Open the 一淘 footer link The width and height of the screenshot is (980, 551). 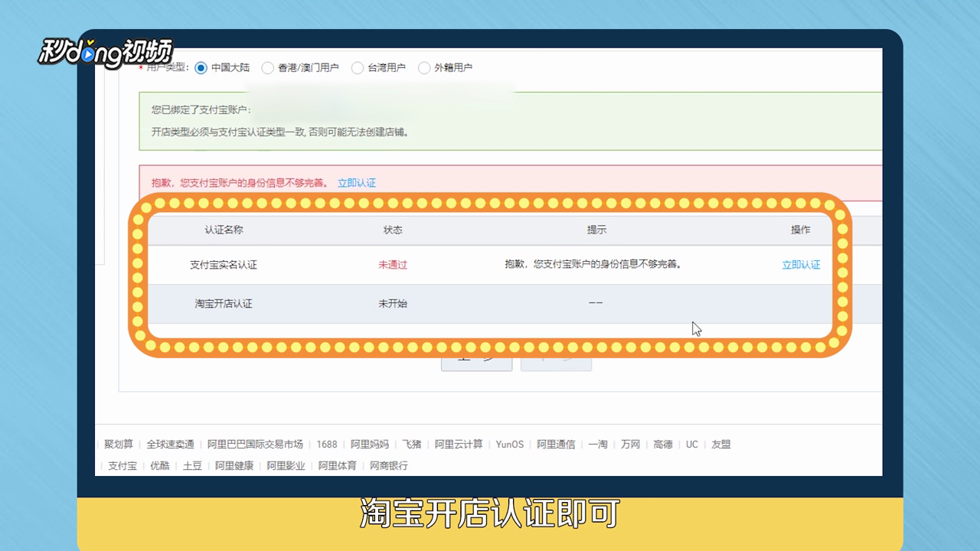[x=598, y=444]
